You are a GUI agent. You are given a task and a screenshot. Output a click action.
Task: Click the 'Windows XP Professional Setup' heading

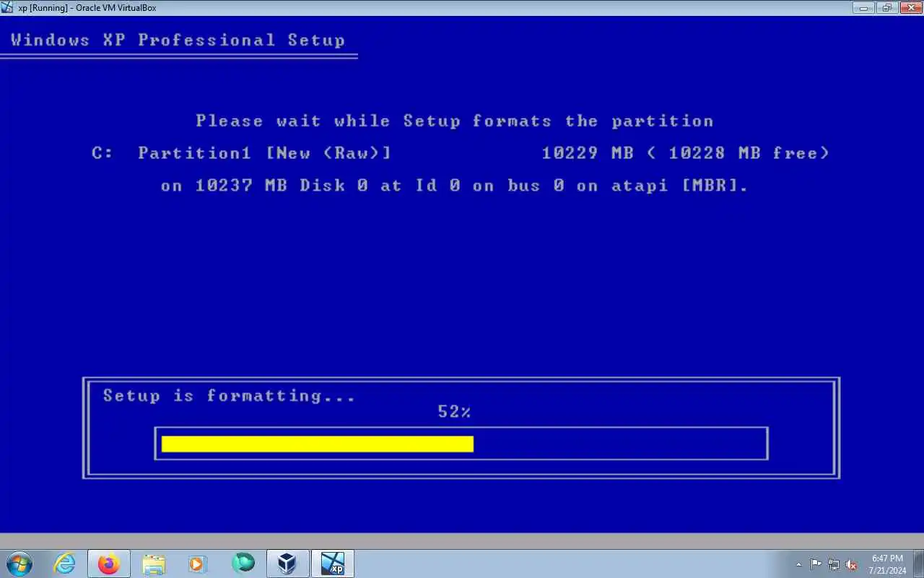178,40
